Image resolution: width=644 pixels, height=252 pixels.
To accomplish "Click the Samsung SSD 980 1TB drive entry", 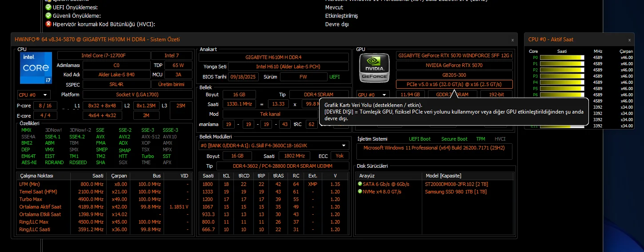I will [456, 192].
